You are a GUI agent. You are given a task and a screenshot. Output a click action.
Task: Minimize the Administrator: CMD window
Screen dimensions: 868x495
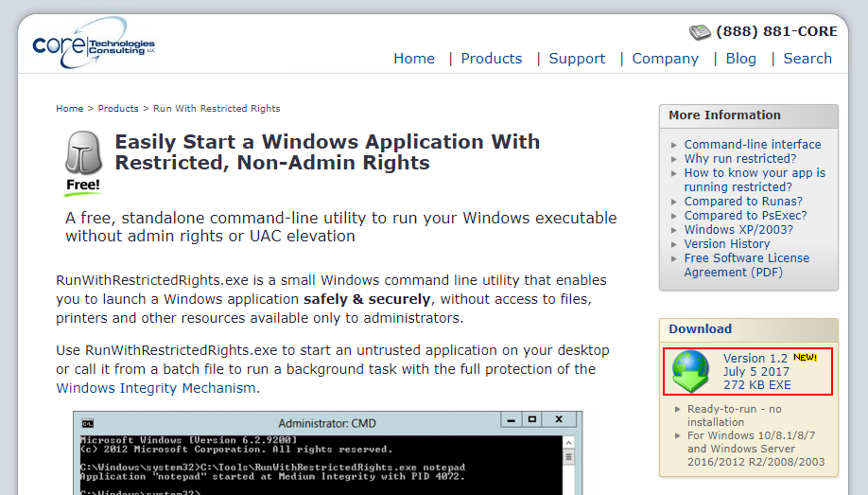511,419
